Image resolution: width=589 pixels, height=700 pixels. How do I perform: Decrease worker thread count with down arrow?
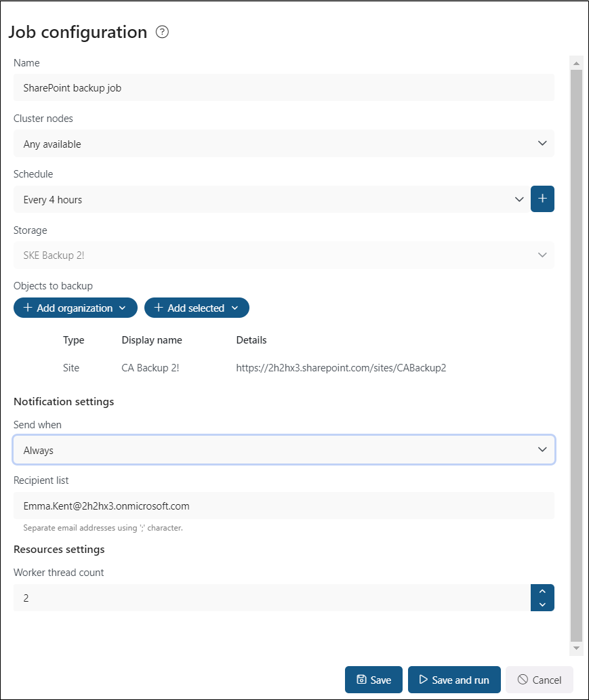pos(542,604)
